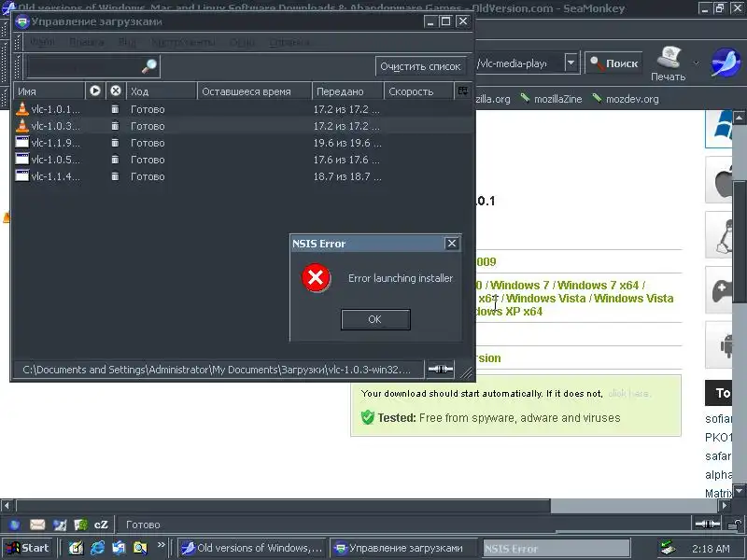Open the column picker in downloads list
The image size is (747, 560).
(462, 91)
